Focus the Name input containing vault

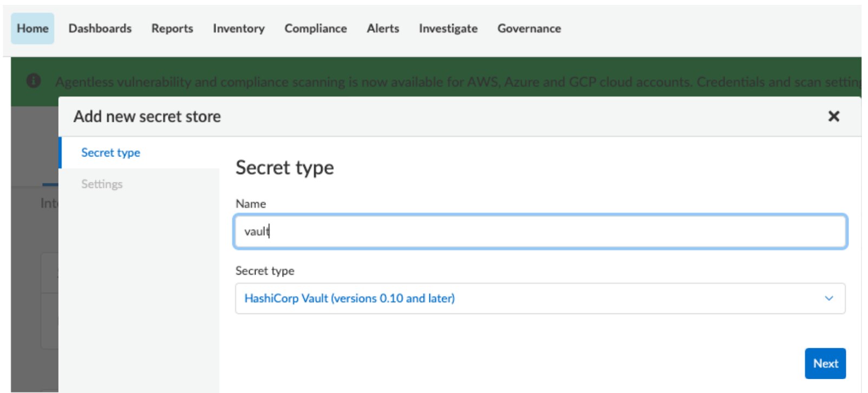coord(539,232)
